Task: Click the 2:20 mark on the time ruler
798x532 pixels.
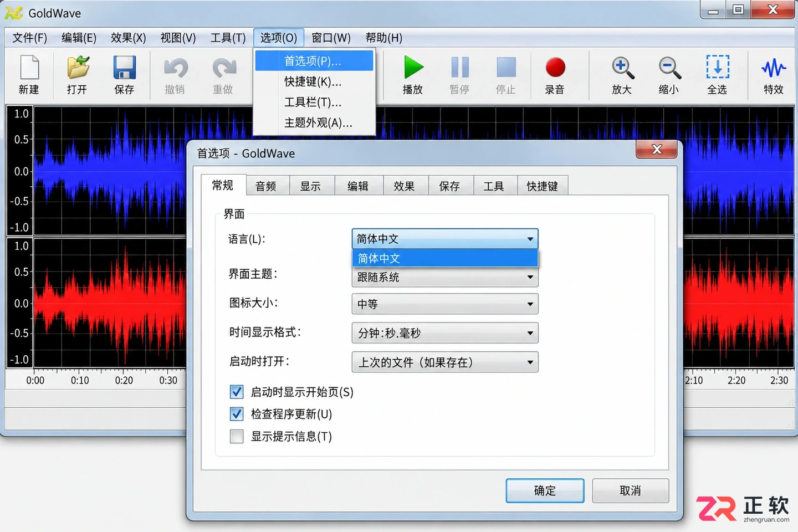Action: (736, 380)
